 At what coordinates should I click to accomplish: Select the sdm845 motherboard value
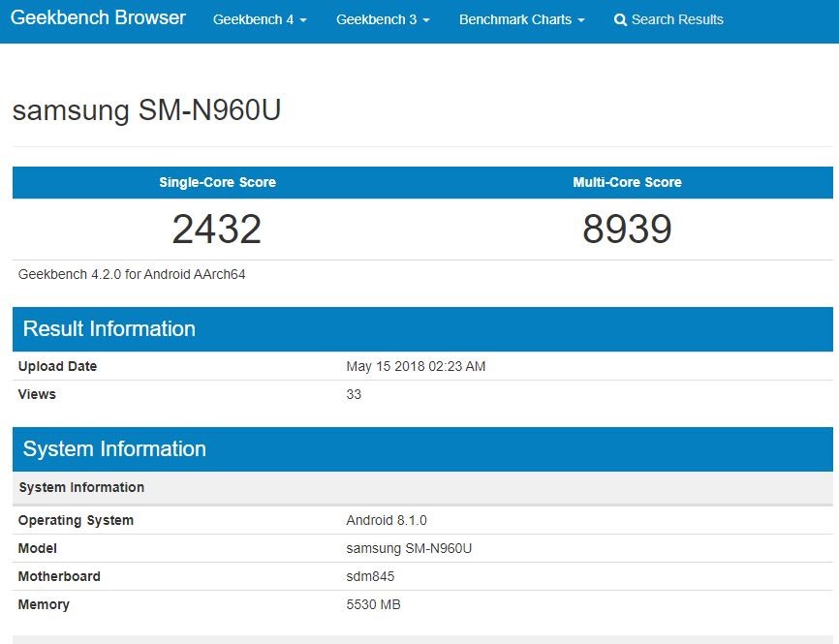coord(370,576)
